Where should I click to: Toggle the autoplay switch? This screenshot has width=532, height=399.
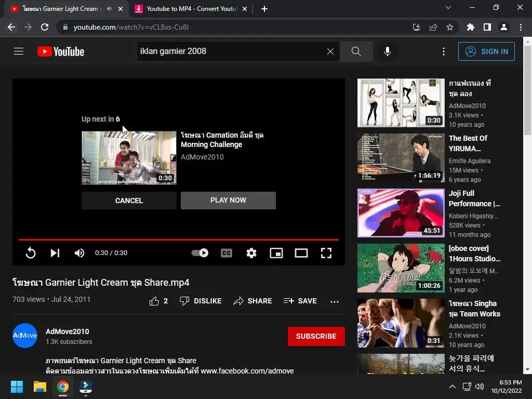coord(200,253)
